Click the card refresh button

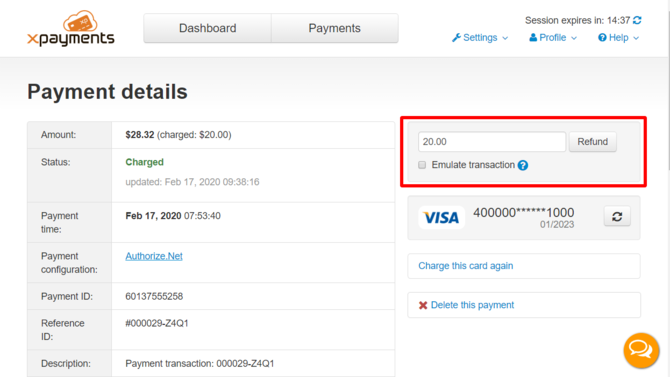point(617,216)
